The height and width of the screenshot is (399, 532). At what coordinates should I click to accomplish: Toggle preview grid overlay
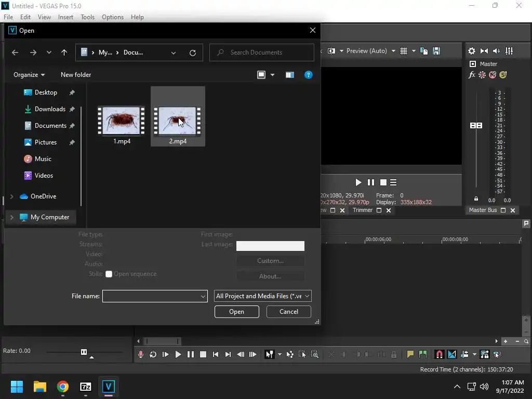tap(403, 51)
